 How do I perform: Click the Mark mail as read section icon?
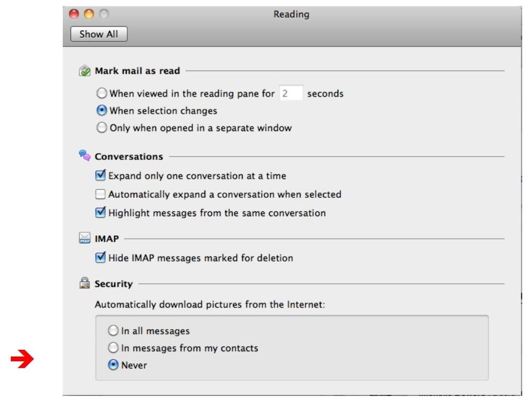pyautogui.click(x=84, y=71)
